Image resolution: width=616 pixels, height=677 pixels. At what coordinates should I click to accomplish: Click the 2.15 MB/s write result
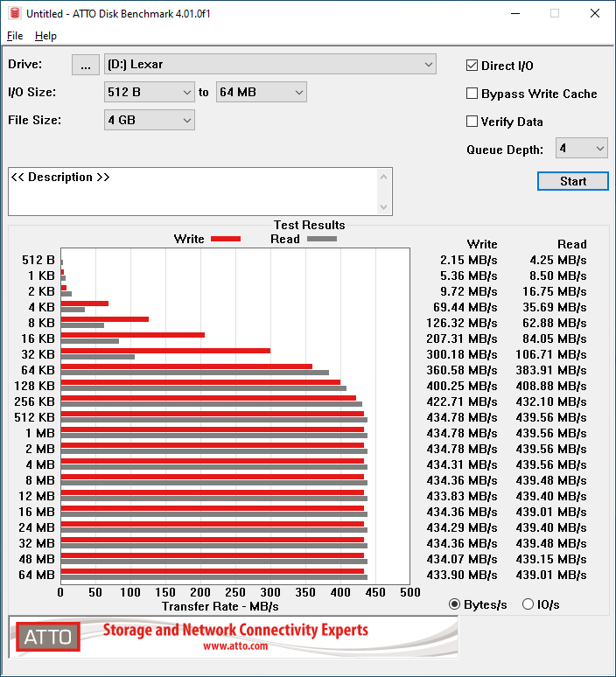pyautogui.click(x=468, y=260)
